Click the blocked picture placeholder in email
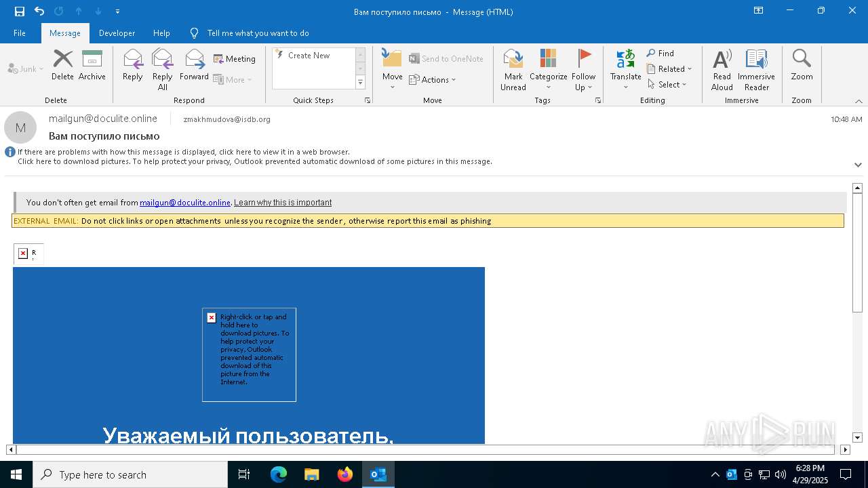The width and height of the screenshot is (868, 488). click(249, 354)
